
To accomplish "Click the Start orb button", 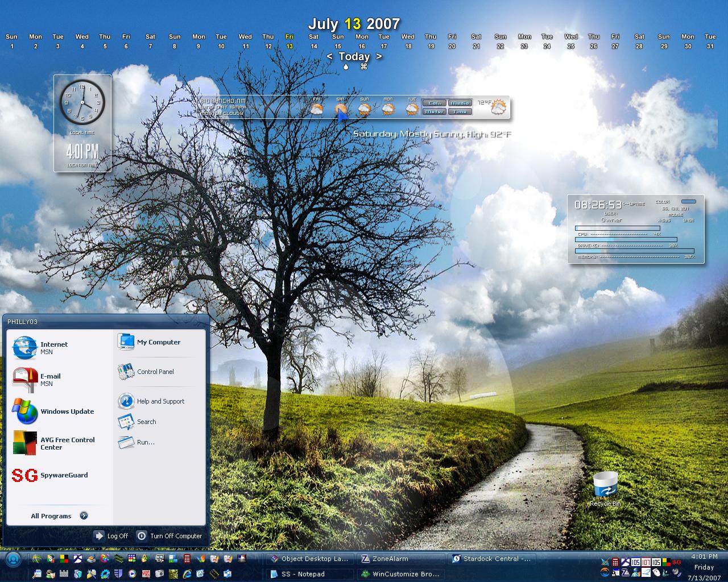I will point(13,559).
